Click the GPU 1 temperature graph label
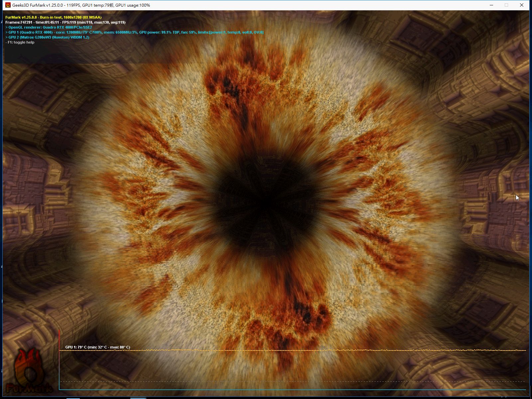This screenshot has width=532, height=399. [x=97, y=347]
